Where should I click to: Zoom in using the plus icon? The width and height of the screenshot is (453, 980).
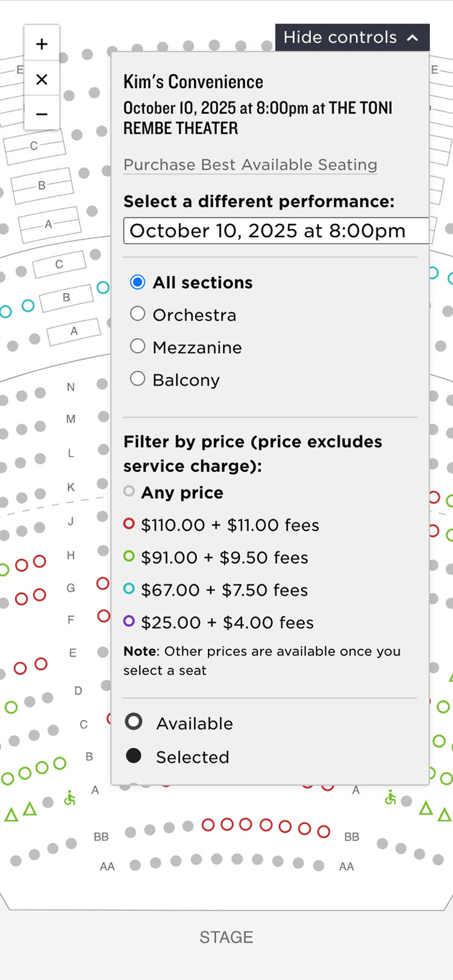point(42,43)
